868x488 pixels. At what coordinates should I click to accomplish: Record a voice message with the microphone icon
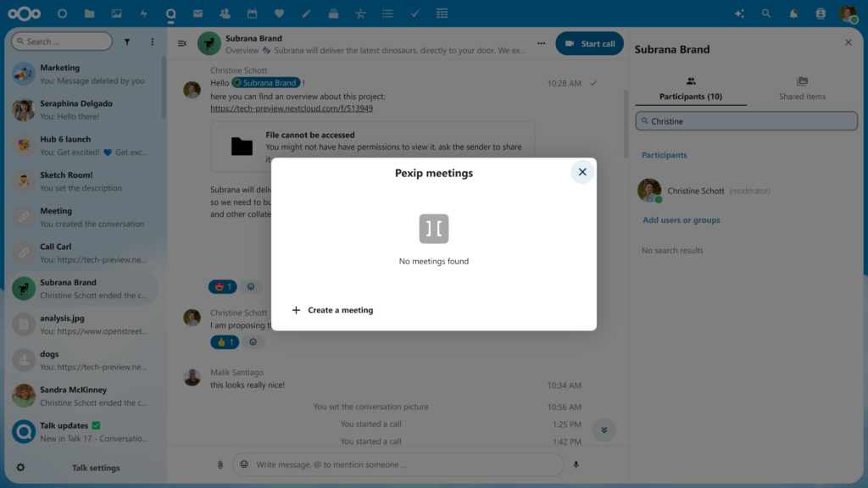pos(577,464)
